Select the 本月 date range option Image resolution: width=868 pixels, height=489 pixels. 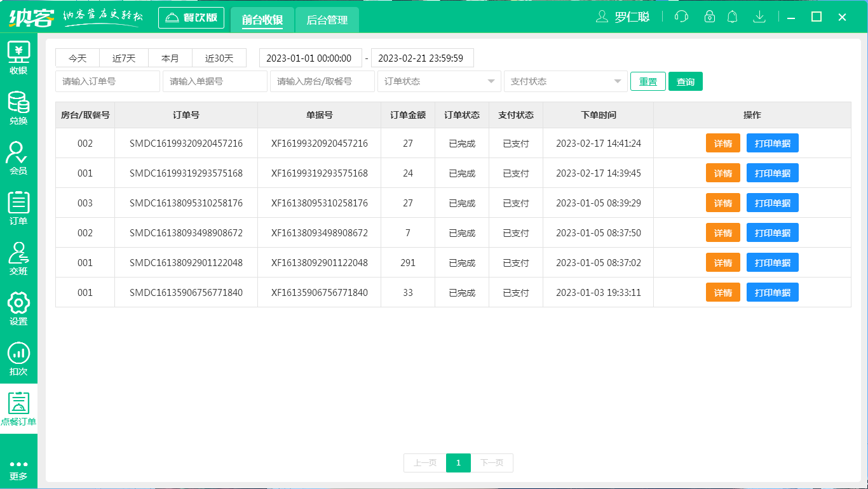[170, 58]
